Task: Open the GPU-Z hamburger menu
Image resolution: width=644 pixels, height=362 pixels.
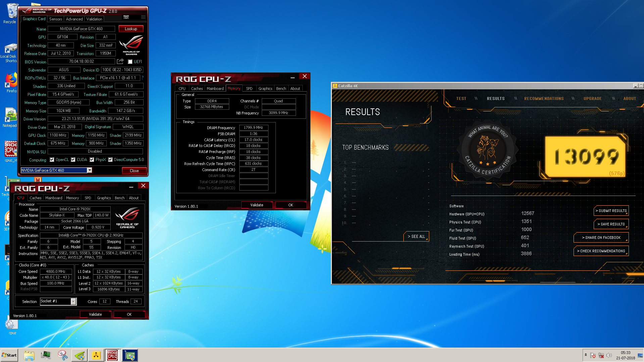Action: point(143,17)
